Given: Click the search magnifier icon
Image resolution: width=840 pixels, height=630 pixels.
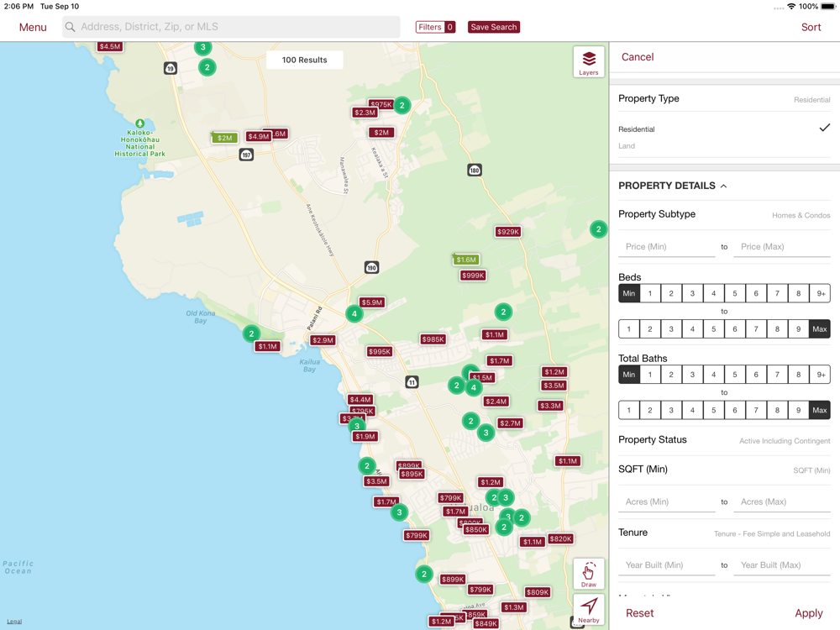Looking at the screenshot, I should click(71, 27).
